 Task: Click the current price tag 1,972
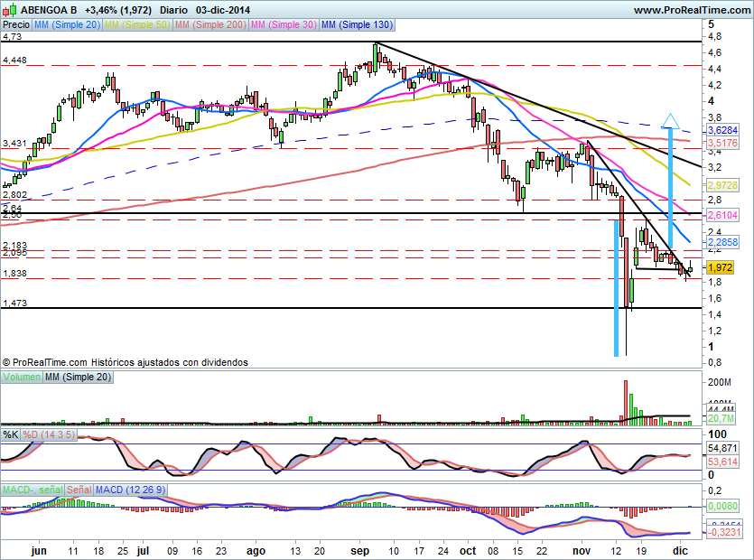point(720,267)
